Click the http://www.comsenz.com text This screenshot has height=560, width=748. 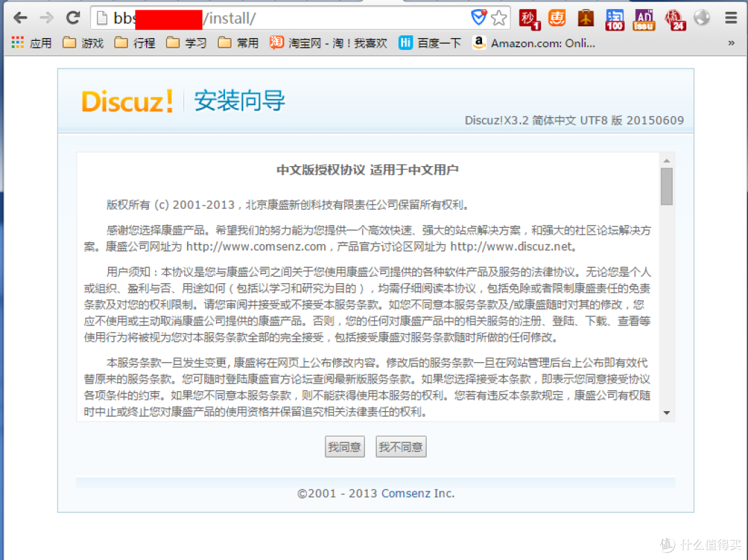click(256, 246)
